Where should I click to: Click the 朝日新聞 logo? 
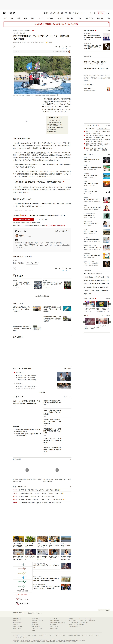[x=9, y=13]
